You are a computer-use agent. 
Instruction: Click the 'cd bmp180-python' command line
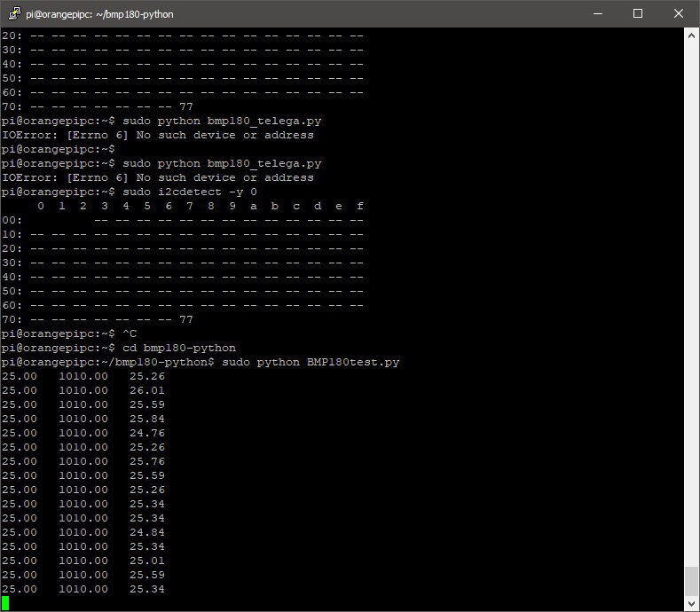pos(118,348)
